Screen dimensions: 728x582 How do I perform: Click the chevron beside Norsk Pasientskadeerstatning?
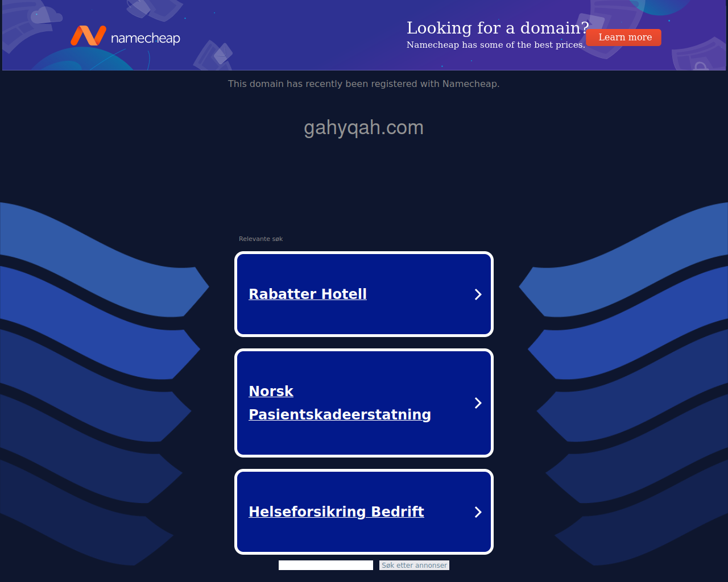(478, 403)
